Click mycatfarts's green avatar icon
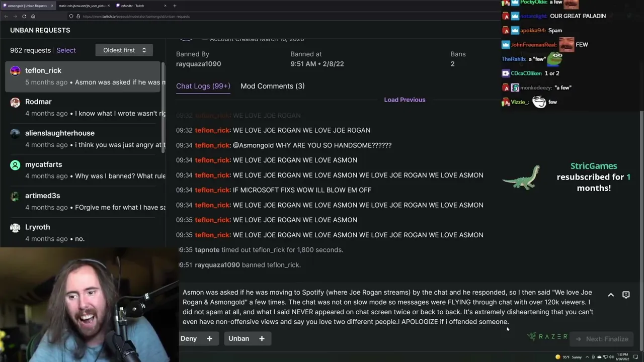Screen dimensions: 644x362 click(x=15, y=165)
